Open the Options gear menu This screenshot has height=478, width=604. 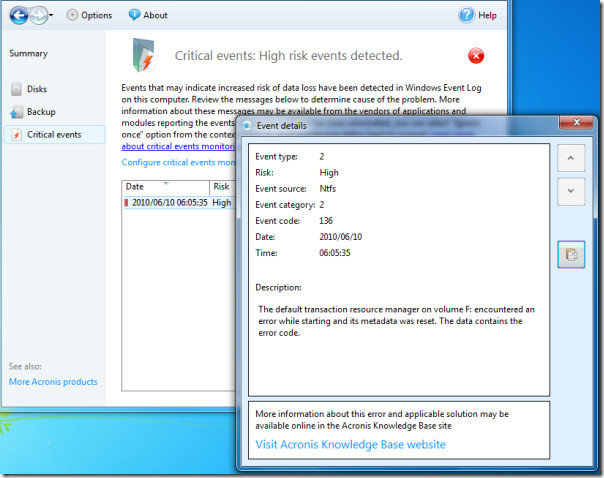(x=89, y=15)
